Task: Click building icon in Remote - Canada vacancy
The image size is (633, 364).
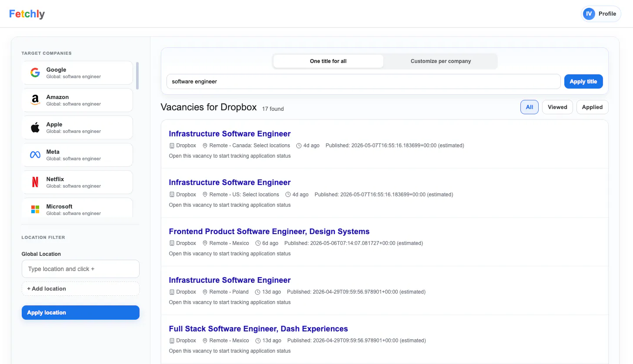Action: pos(172,146)
